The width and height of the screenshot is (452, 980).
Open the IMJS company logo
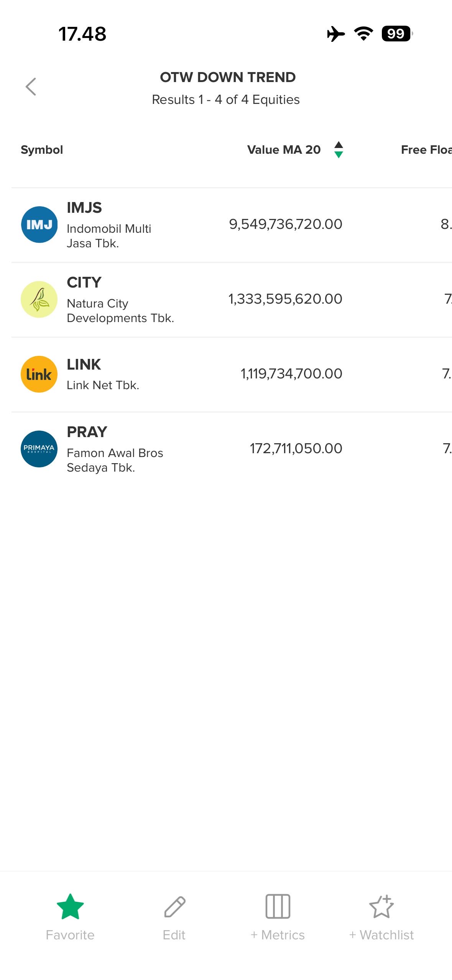(x=39, y=225)
